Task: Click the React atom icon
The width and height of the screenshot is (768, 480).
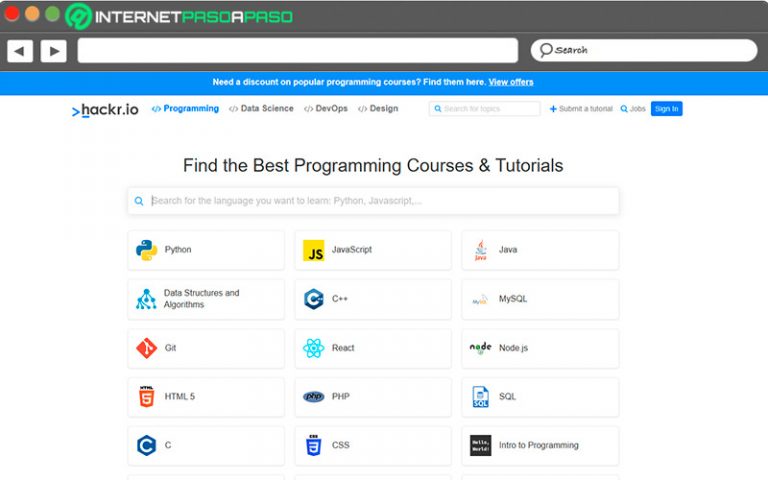Action: (313, 348)
